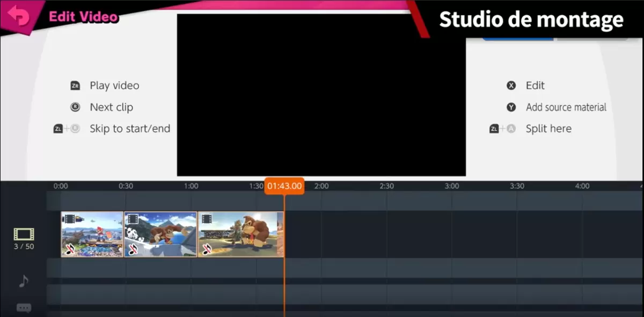The image size is (644, 317).
Task: Select the third clip with Donkey Kong
Action: pyautogui.click(x=240, y=234)
